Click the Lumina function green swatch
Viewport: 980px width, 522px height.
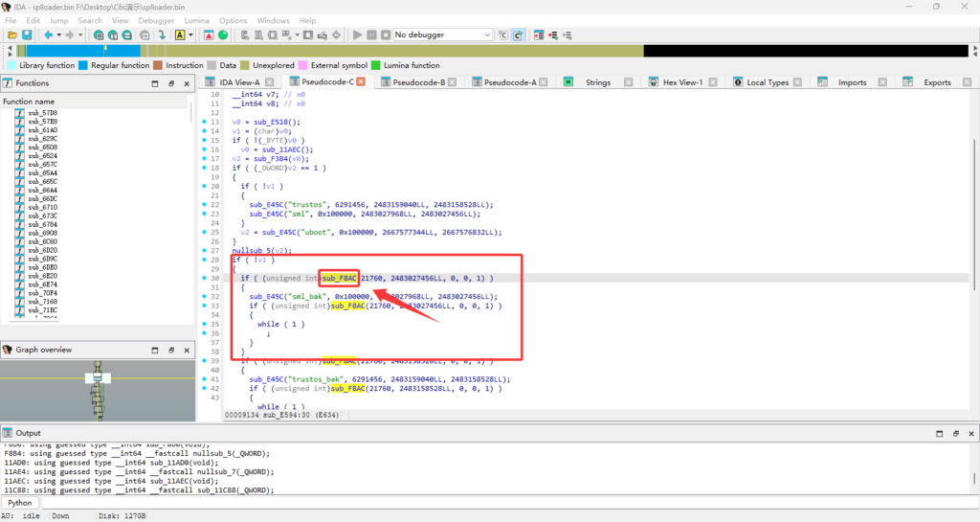pyautogui.click(x=375, y=65)
